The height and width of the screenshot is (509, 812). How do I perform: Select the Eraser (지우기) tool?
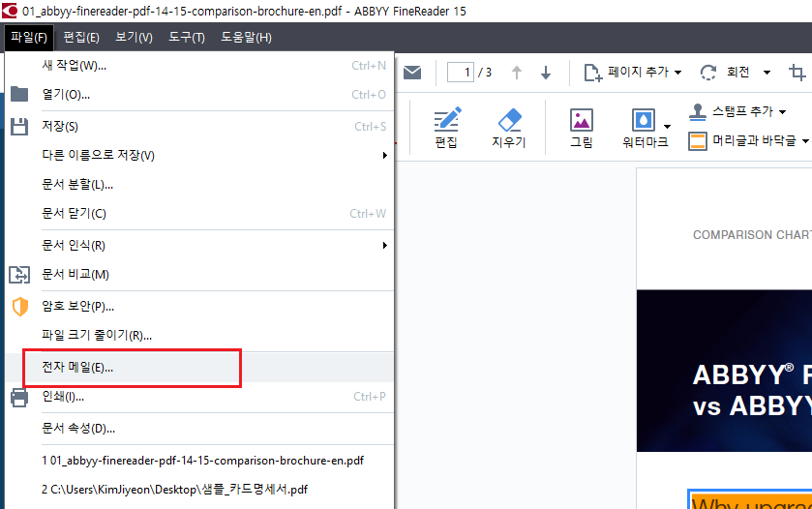509,128
